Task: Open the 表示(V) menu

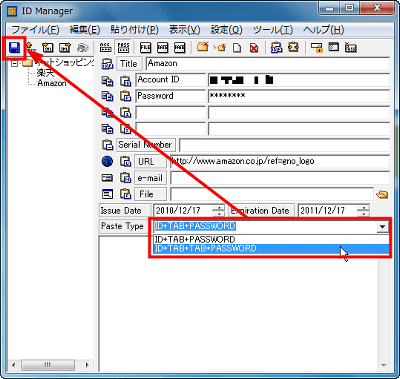Action: (184, 30)
